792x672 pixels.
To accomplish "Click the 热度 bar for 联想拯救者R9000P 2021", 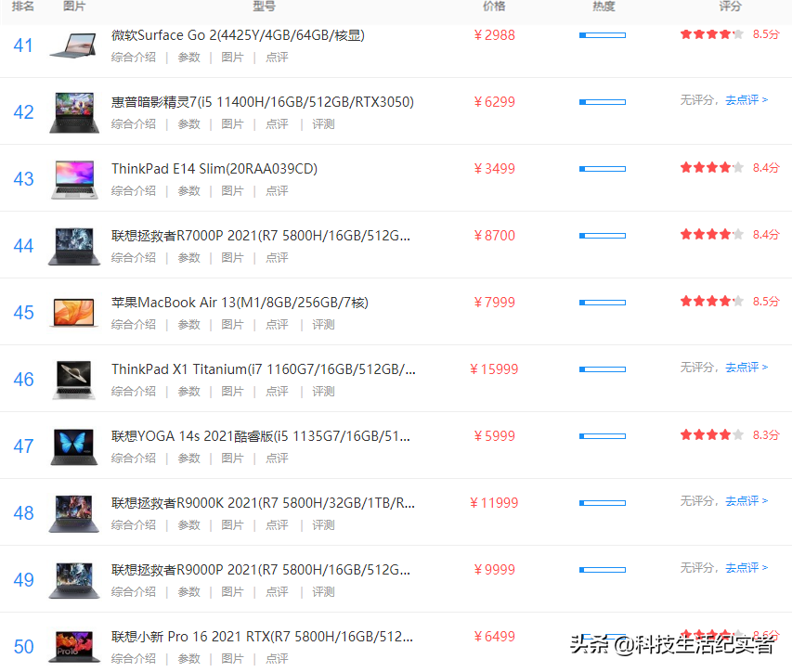I will [603, 570].
